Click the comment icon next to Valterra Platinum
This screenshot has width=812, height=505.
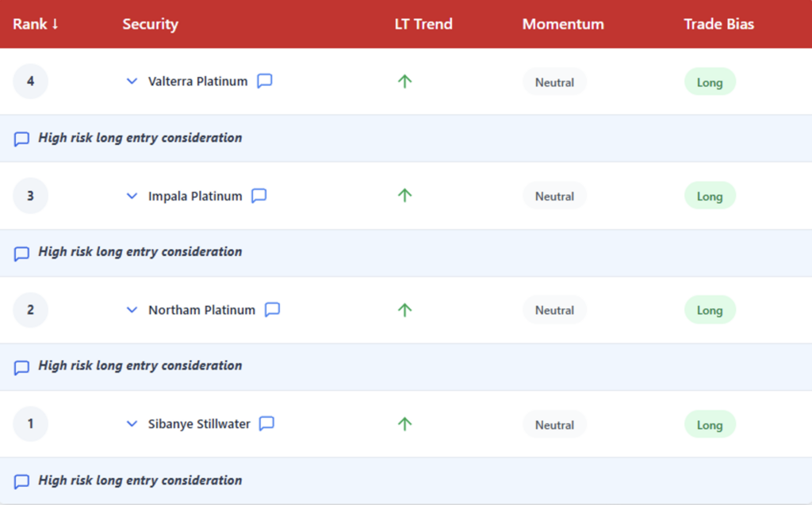pos(265,81)
